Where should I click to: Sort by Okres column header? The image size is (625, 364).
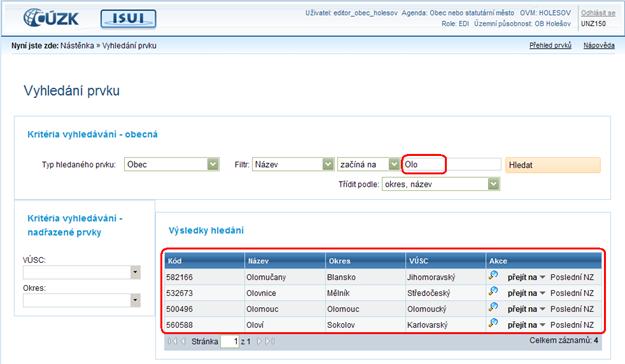[365, 261]
